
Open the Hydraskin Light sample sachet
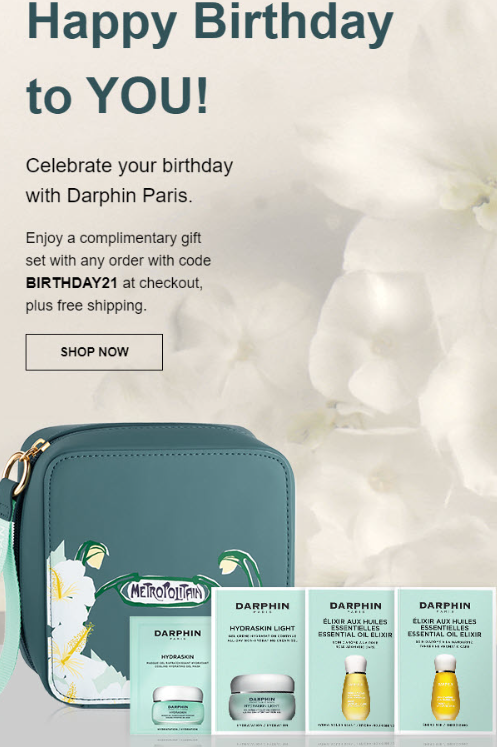262,660
